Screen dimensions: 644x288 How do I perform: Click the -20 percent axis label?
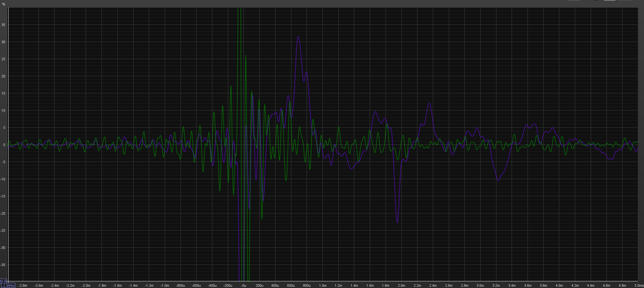tap(3, 213)
